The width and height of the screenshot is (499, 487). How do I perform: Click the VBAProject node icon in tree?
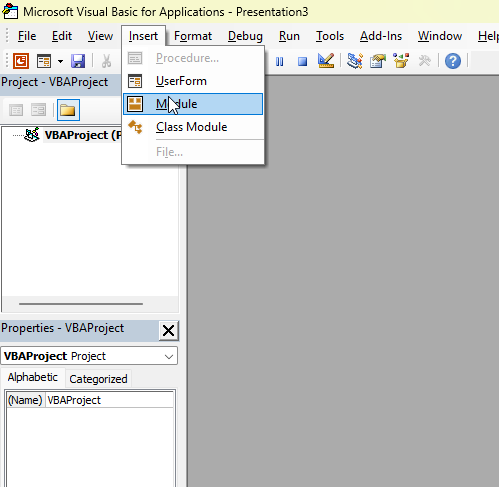point(32,135)
